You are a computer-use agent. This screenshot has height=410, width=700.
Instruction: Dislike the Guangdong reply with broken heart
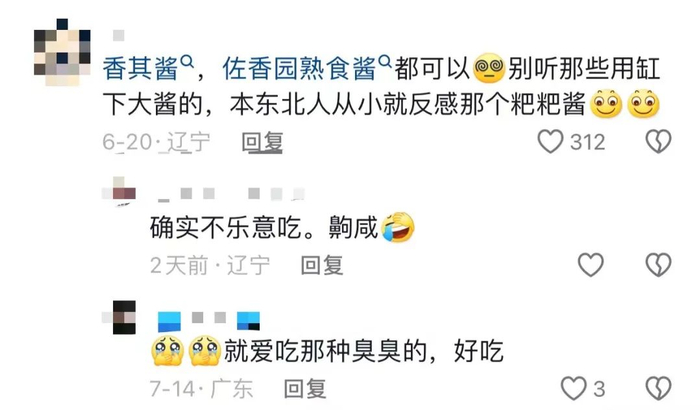pos(658,388)
